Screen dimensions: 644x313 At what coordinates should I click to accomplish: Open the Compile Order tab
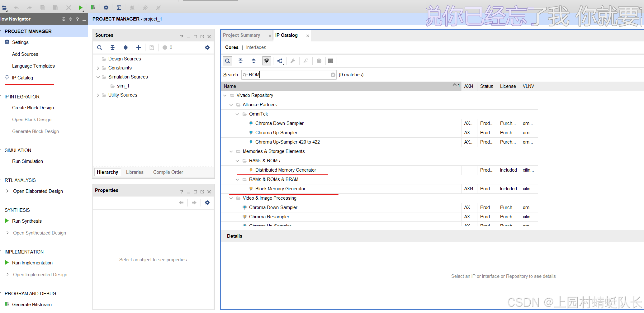(168, 172)
